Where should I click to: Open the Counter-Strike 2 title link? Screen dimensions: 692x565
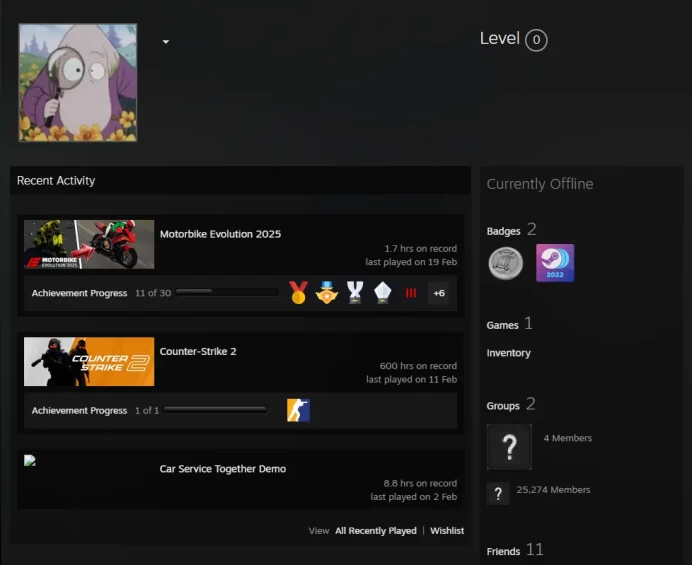click(x=198, y=351)
